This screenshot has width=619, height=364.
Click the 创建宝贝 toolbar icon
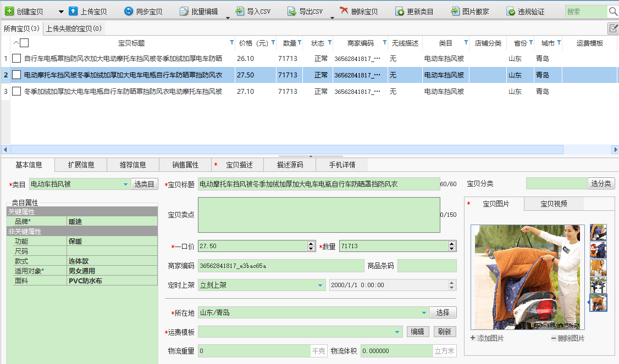(9, 12)
